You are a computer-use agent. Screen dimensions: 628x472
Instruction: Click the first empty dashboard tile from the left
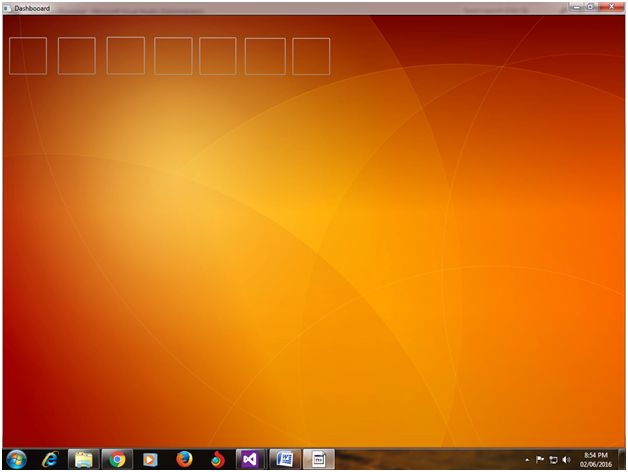[28, 56]
